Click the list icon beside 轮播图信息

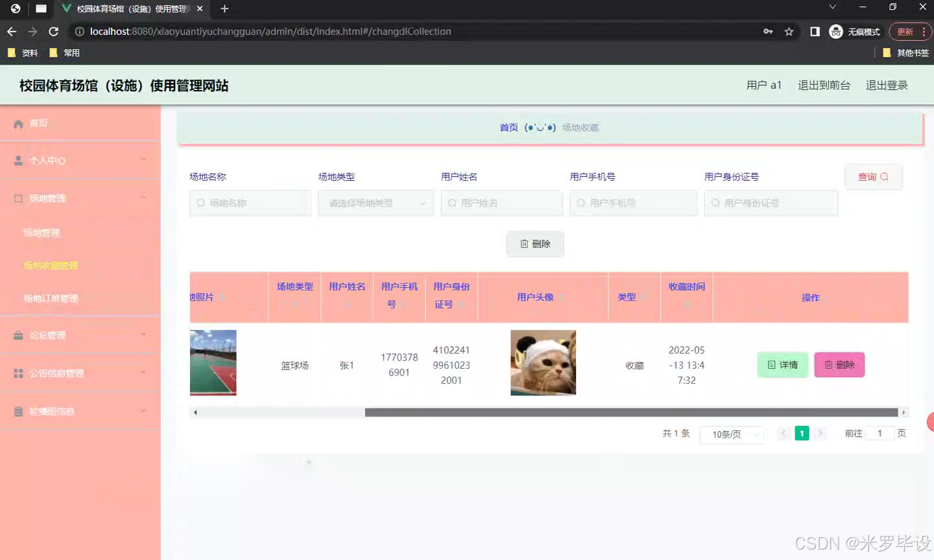18,410
